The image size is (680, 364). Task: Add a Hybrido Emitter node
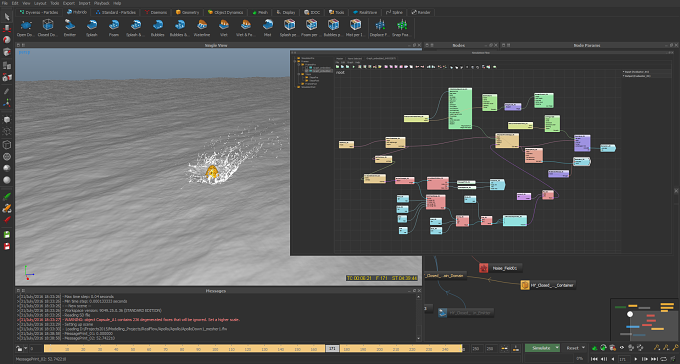(69, 28)
